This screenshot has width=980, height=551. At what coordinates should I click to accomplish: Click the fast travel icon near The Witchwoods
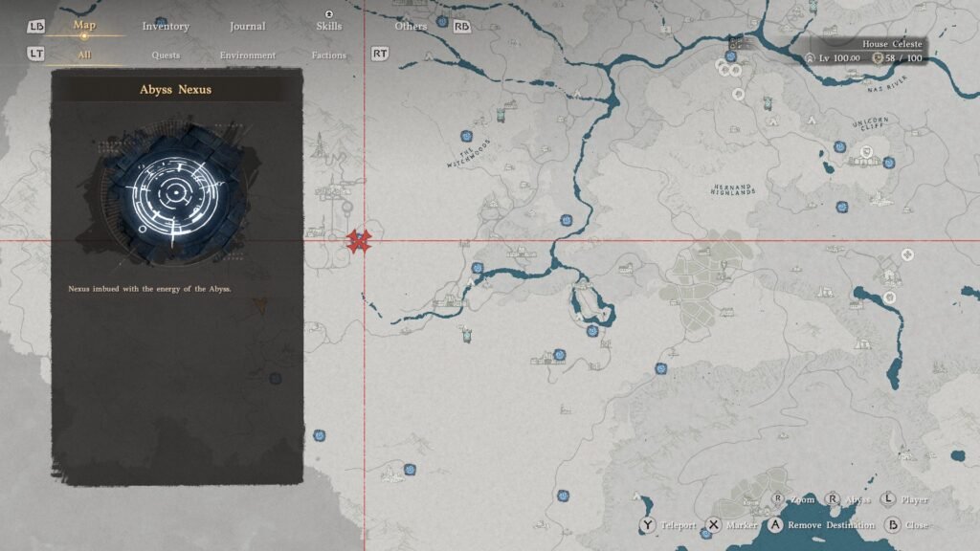(466, 137)
